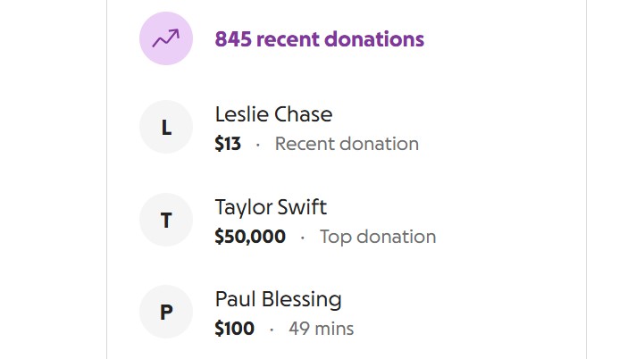Click the dot separator after $13
644x359 pixels.
258,145
